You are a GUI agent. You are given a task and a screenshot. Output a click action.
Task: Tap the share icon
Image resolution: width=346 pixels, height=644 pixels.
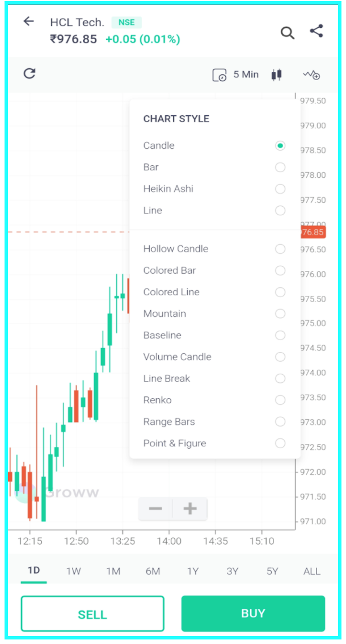tap(317, 31)
